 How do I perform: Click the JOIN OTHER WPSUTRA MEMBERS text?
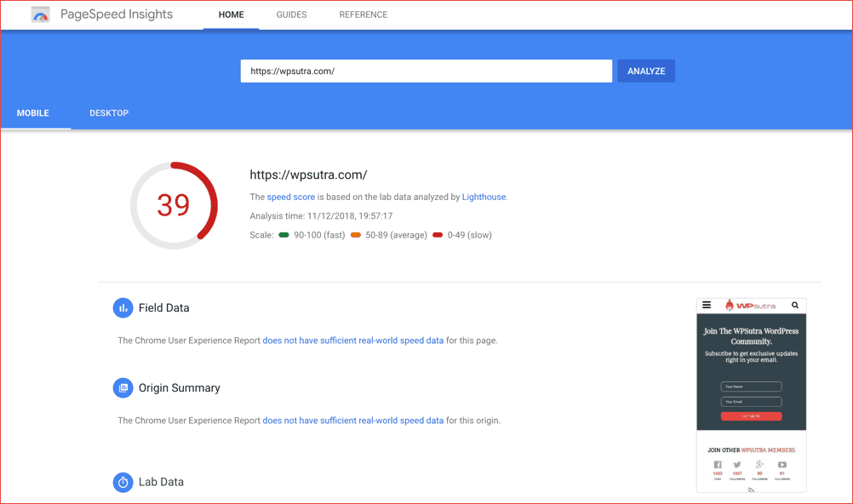pyautogui.click(x=752, y=450)
